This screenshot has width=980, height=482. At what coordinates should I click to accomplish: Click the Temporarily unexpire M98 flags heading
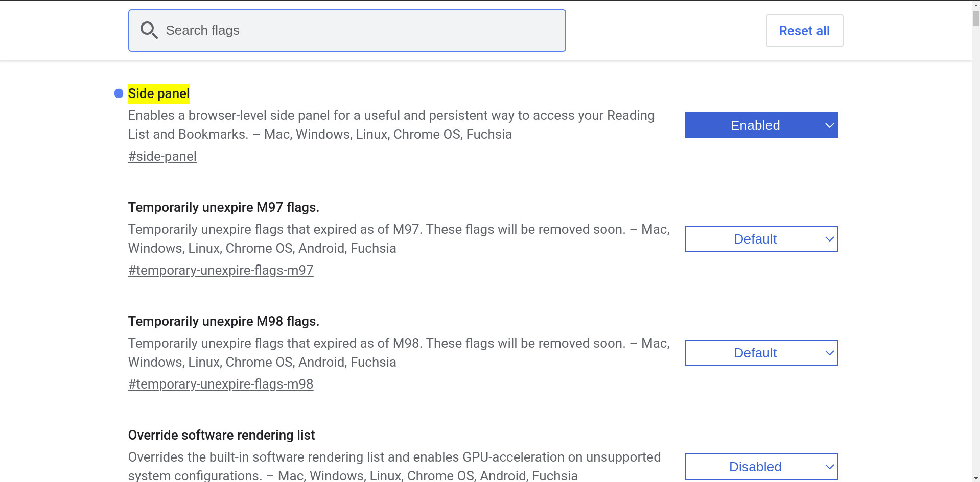[223, 322]
